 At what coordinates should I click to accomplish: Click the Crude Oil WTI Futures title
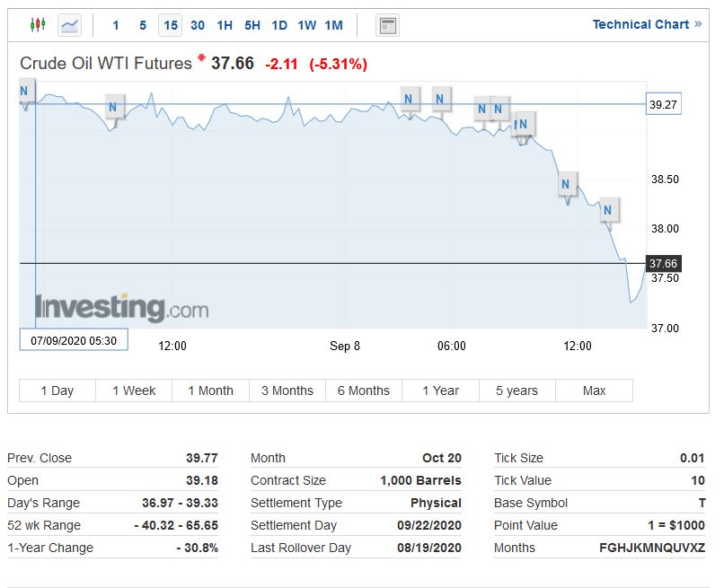(106, 63)
